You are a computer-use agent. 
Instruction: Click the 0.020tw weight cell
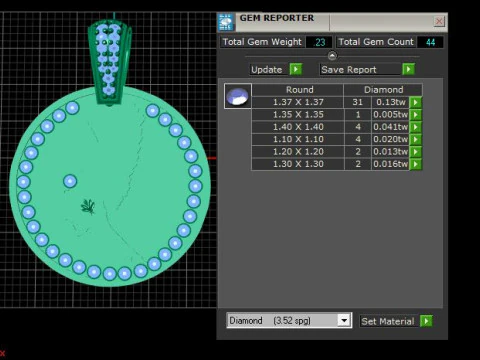(x=390, y=139)
